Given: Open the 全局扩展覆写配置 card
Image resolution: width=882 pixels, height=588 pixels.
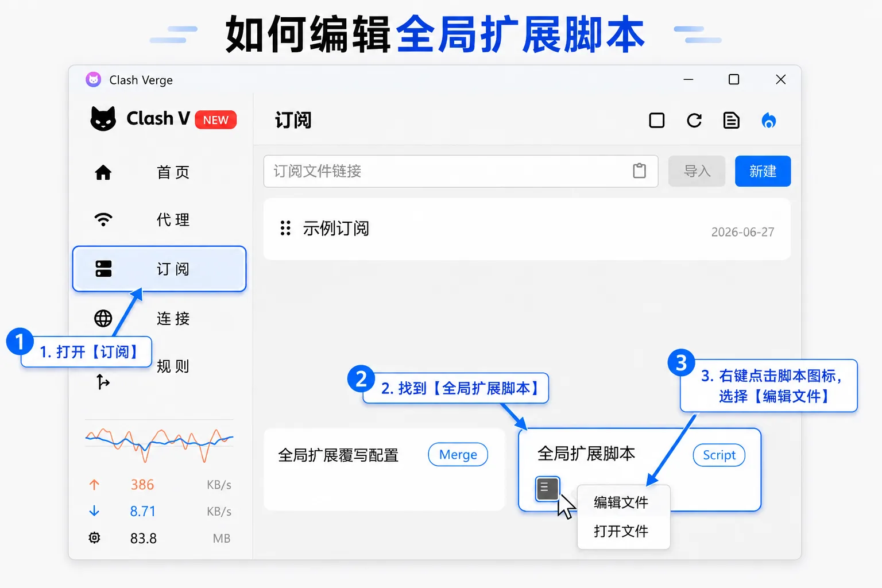Looking at the screenshot, I should pos(384,469).
